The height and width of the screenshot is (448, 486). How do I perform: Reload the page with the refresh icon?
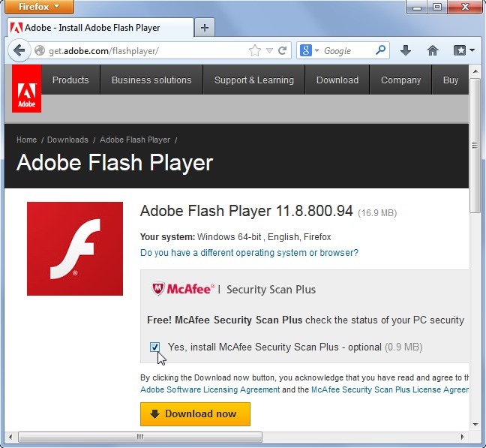[x=282, y=50]
